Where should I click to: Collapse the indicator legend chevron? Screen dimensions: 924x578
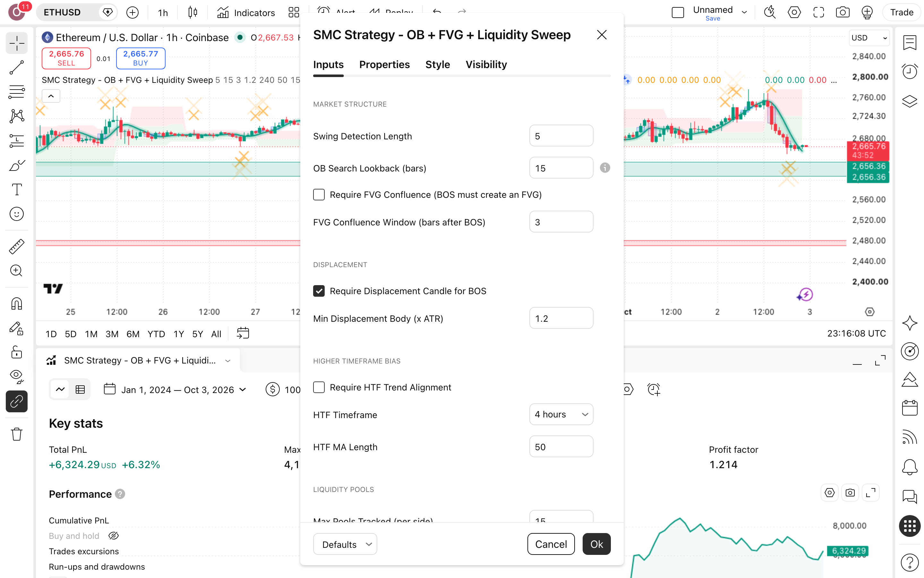pos(51,96)
